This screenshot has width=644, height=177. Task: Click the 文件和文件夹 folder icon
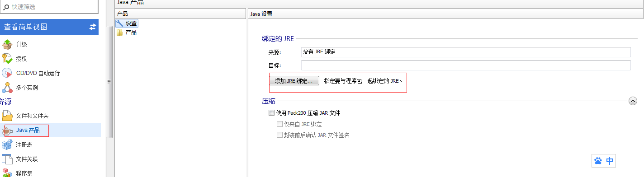click(7, 116)
